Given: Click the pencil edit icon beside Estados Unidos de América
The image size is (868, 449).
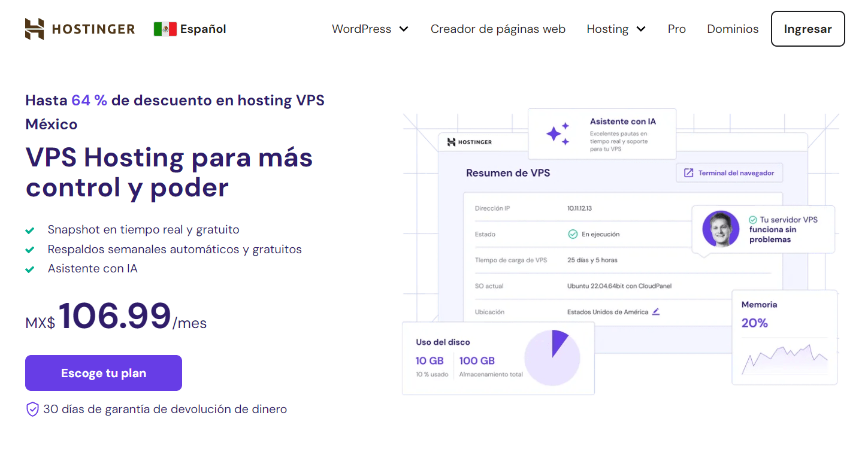Looking at the screenshot, I should (656, 311).
